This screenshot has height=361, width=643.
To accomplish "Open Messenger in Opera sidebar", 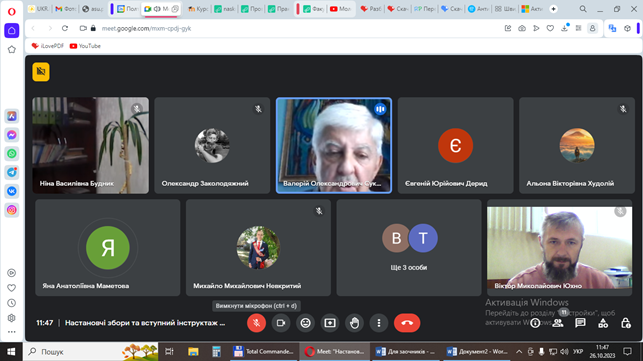I will [12, 135].
